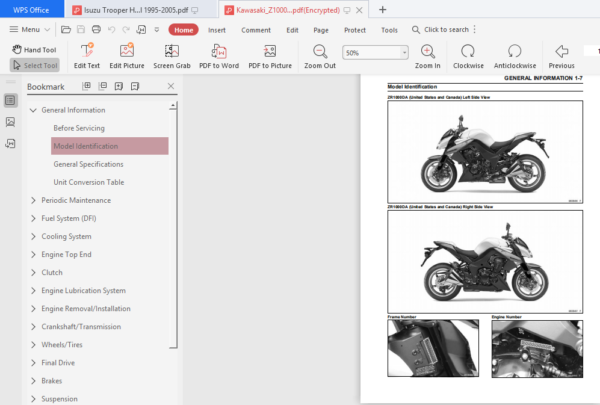Expand Cooling System bookmark
The height and width of the screenshot is (405, 600).
33,237
